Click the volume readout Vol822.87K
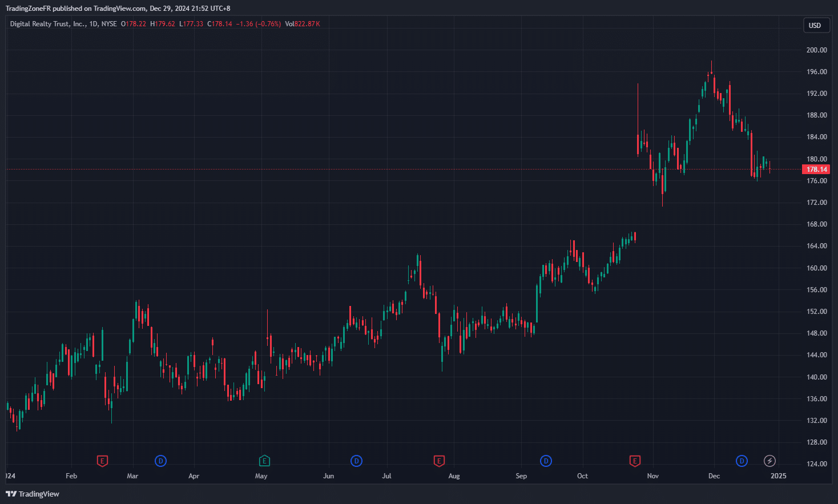Image resolution: width=838 pixels, height=504 pixels. coord(303,24)
